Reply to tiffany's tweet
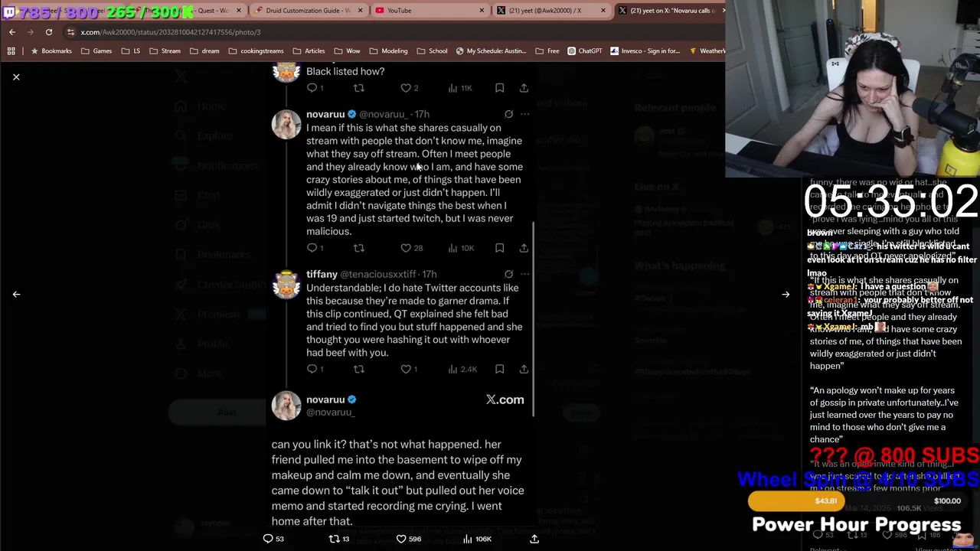The width and height of the screenshot is (980, 551). click(315, 369)
